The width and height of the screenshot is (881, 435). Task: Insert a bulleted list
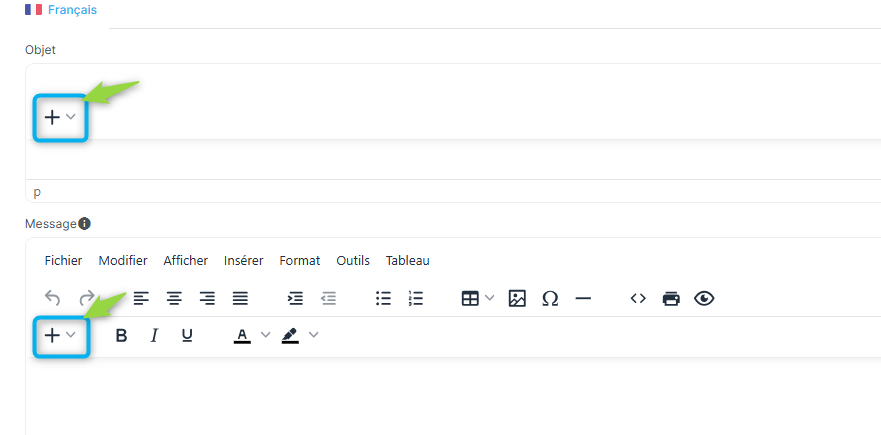(383, 298)
